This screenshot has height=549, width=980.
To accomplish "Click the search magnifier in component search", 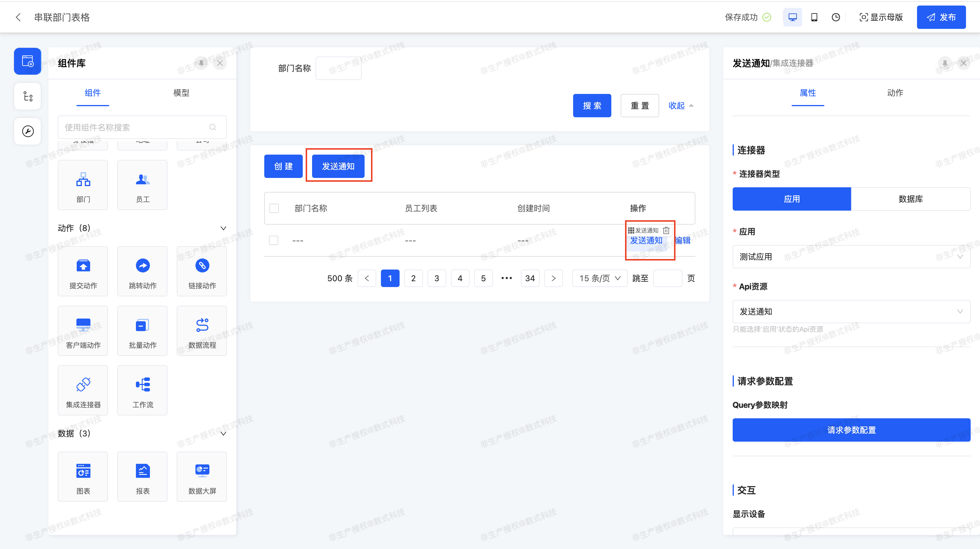I will 213,127.
